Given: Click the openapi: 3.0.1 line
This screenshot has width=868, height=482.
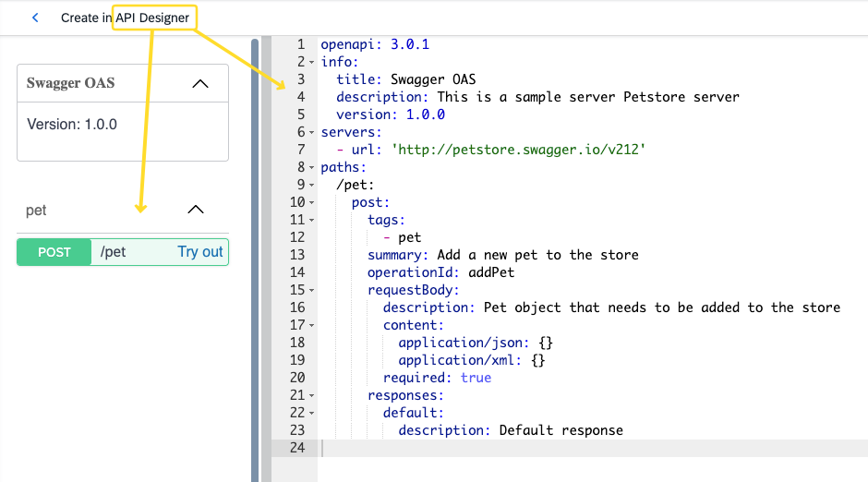Looking at the screenshot, I should (x=375, y=44).
